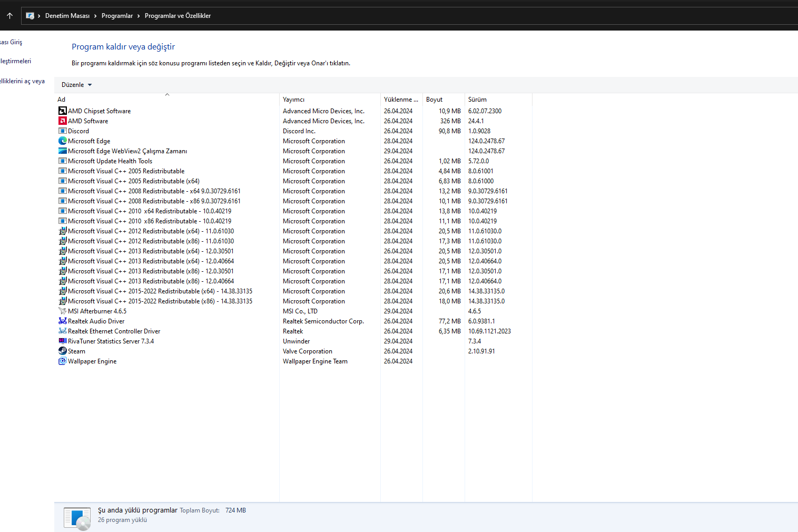The height and width of the screenshot is (532, 798).
Task: Select Microsoft Edge WebView2 Çalışma Zamanı entry
Action: pos(127,151)
